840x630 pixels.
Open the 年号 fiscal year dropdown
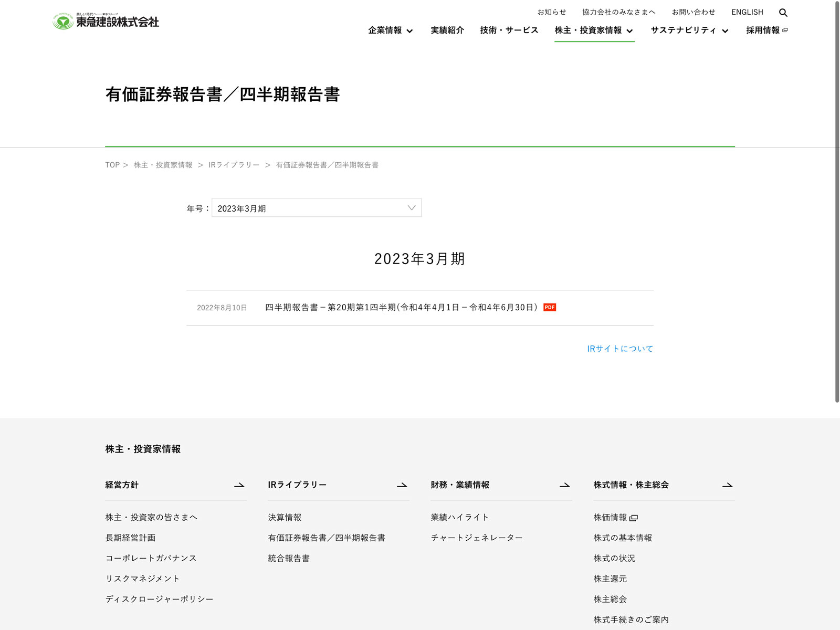[316, 208]
